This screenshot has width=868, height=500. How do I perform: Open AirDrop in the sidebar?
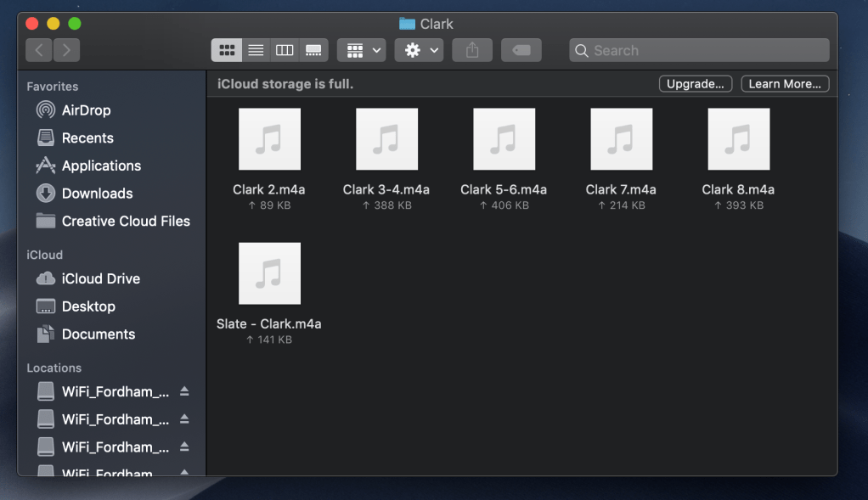click(85, 110)
